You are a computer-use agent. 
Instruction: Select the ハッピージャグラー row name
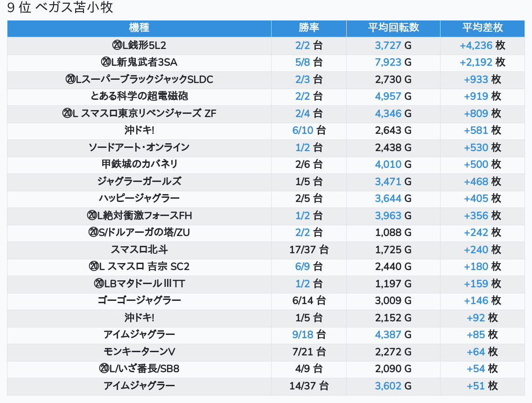[139, 198]
